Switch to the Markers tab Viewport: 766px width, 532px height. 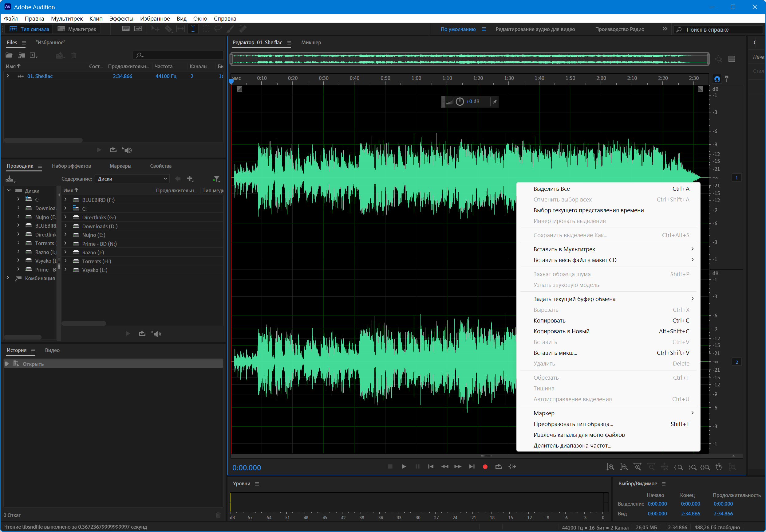[120, 166]
